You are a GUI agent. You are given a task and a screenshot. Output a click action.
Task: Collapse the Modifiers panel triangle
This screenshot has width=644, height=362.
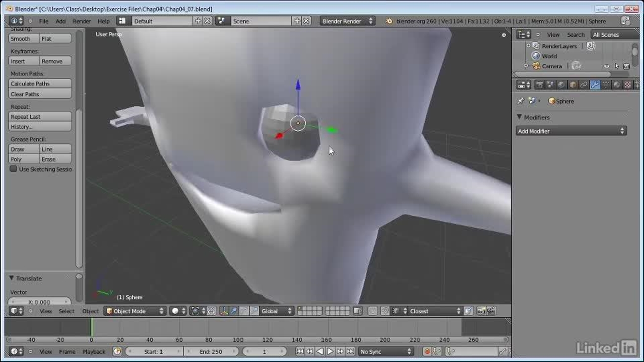coord(519,117)
